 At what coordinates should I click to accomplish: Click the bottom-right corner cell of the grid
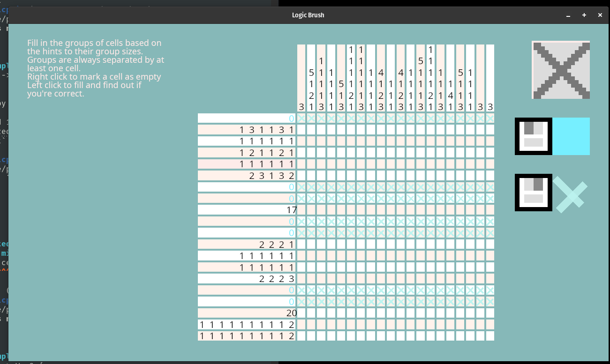(490, 336)
